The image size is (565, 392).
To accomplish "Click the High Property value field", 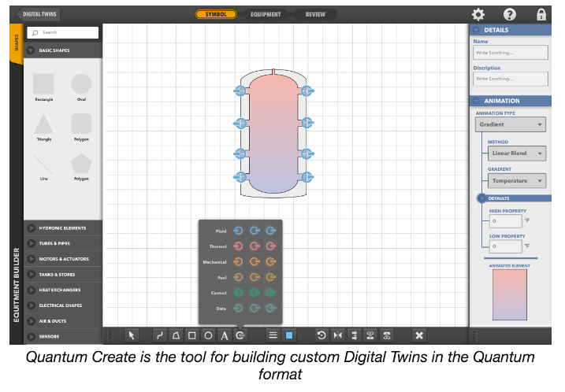I will point(506,221).
